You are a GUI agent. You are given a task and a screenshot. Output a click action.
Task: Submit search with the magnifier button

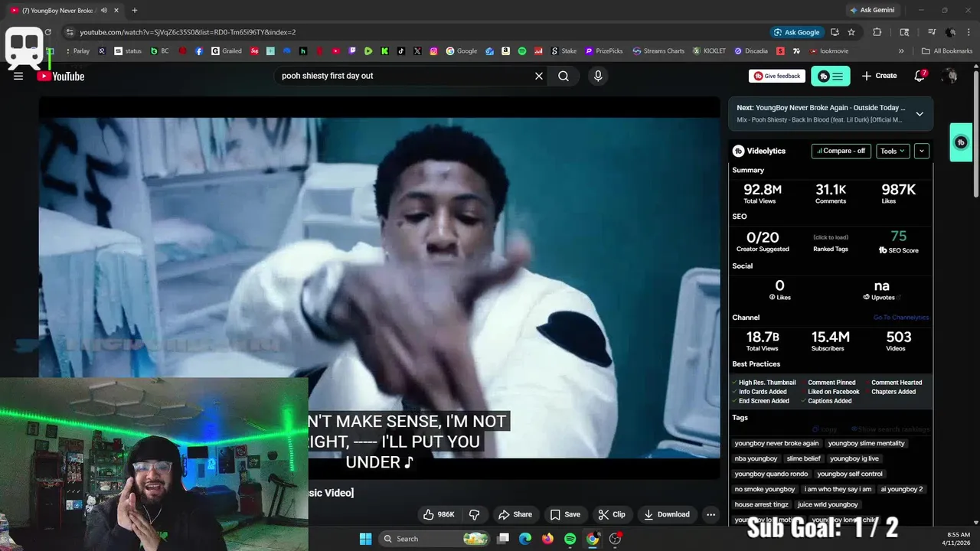tap(563, 76)
